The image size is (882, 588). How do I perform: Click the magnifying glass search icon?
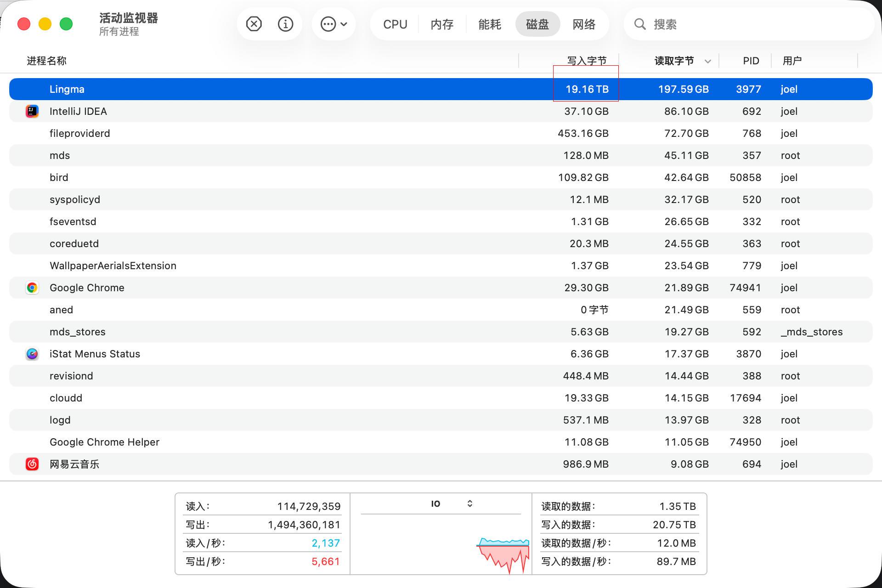point(639,24)
